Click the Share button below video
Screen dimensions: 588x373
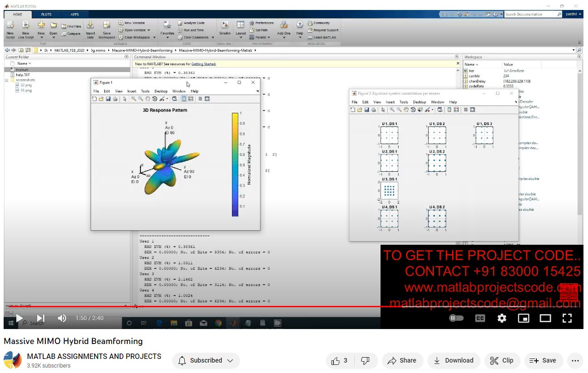coord(402,361)
